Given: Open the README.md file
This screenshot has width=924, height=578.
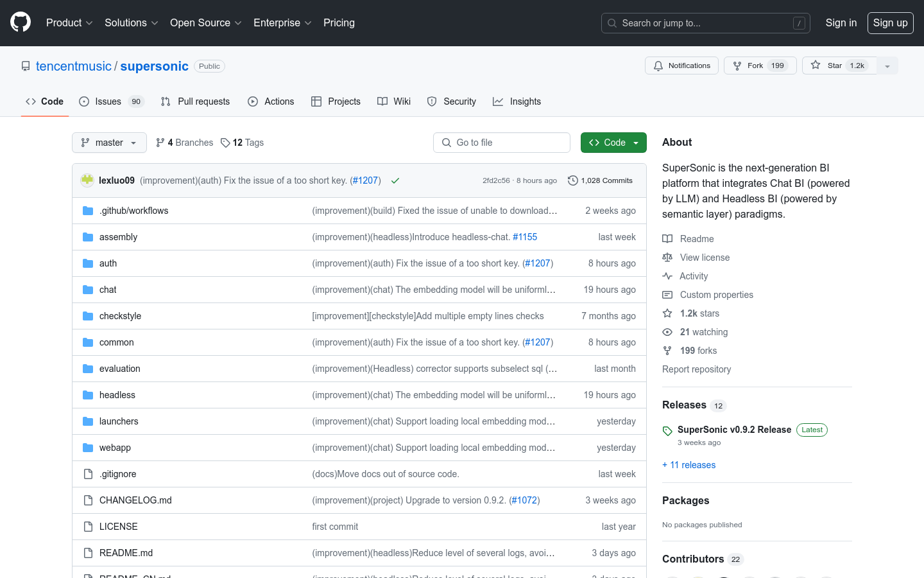Looking at the screenshot, I should 126,553.
